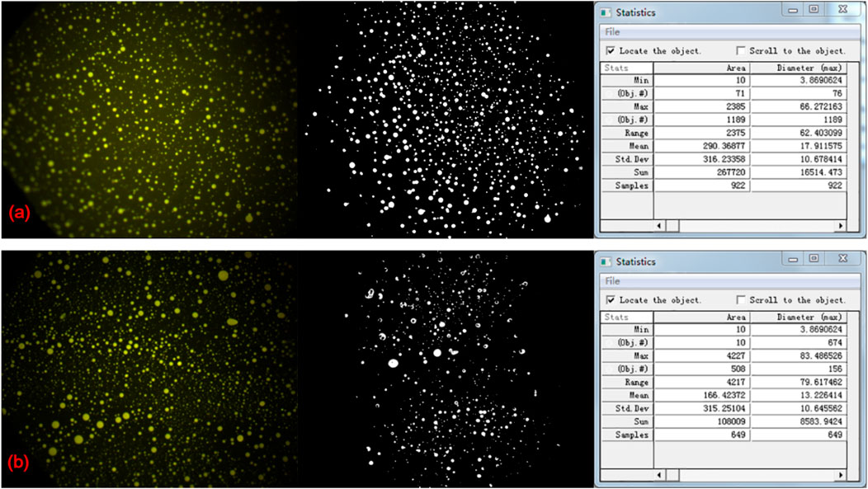Click the Mean diameter value '17.911575'
The height and width of the screenshot is (489, 868).
tap(820, 146)
